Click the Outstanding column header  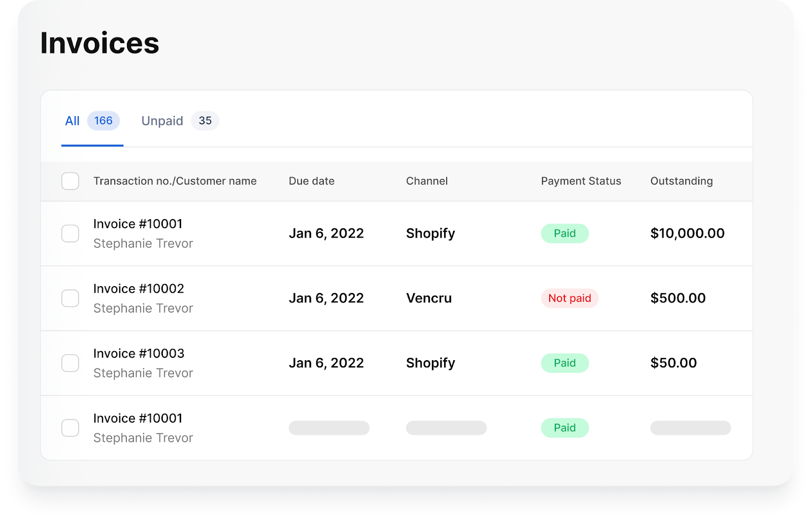[682, 181]
